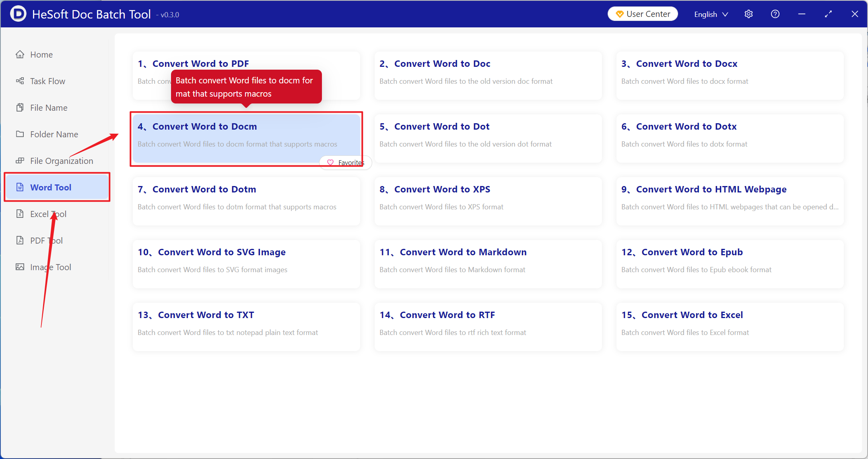Go to the Home menu
This screenshot has width=868, height=459.
tap(57, 54)
